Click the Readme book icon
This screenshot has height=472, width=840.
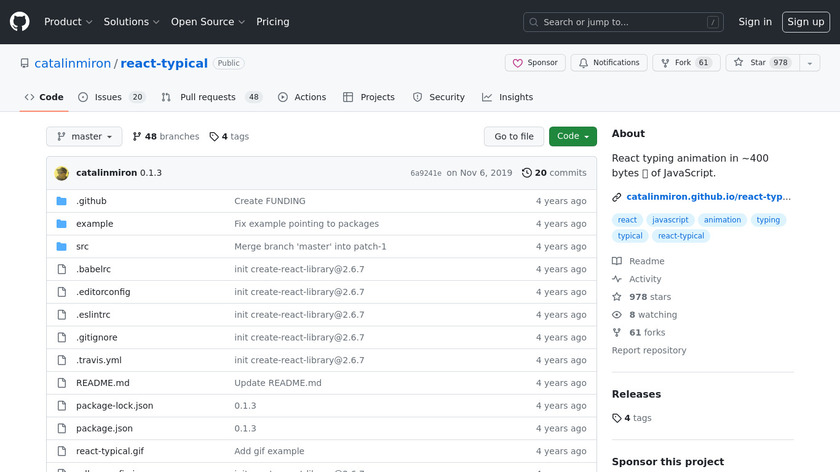tap(617, 261)
